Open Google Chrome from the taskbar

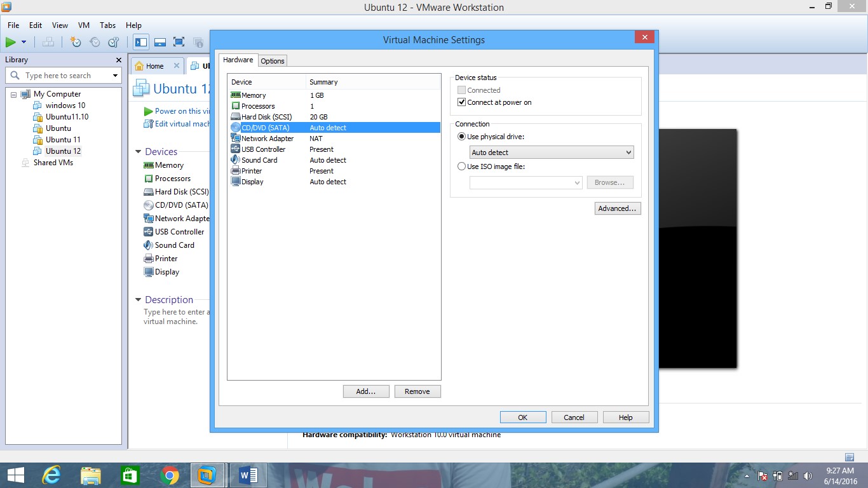[169, 475]
